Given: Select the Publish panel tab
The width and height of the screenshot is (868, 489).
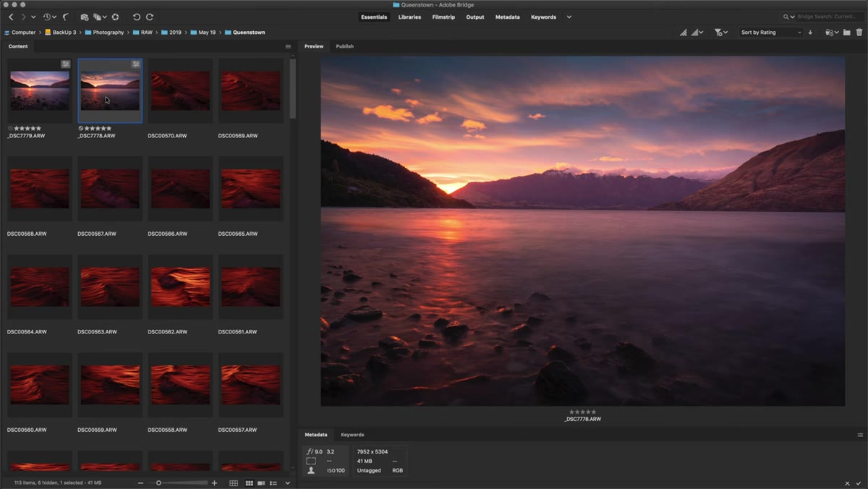Looking at the screenshot, I should [x=345, y=46].
